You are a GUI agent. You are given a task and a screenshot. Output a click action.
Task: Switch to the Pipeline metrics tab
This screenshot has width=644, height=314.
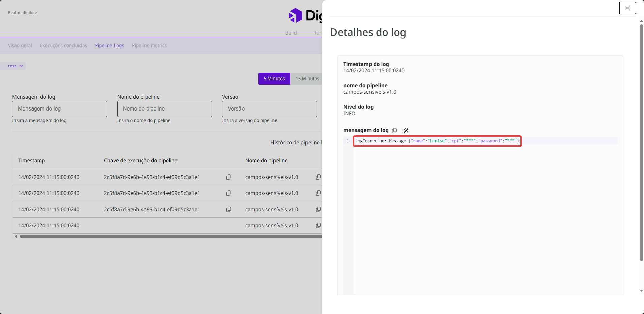149,45
